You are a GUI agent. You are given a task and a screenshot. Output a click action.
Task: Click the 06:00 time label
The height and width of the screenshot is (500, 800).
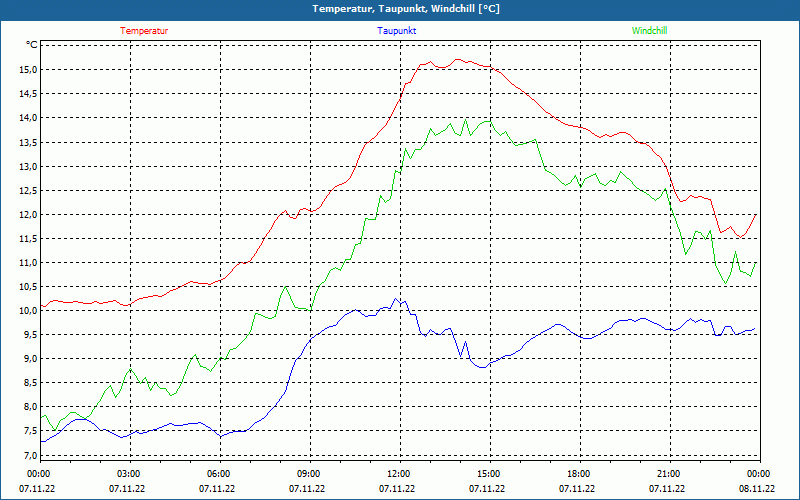pos(219,474)
